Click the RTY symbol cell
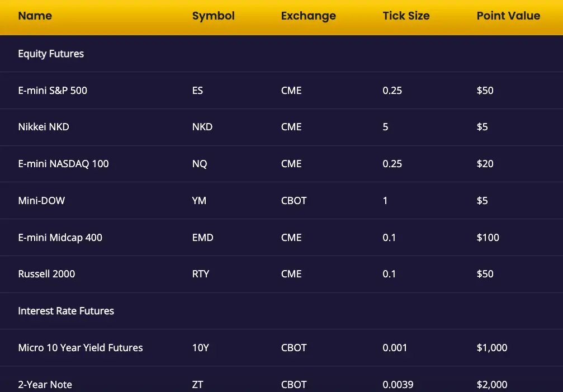 point(200,274)
